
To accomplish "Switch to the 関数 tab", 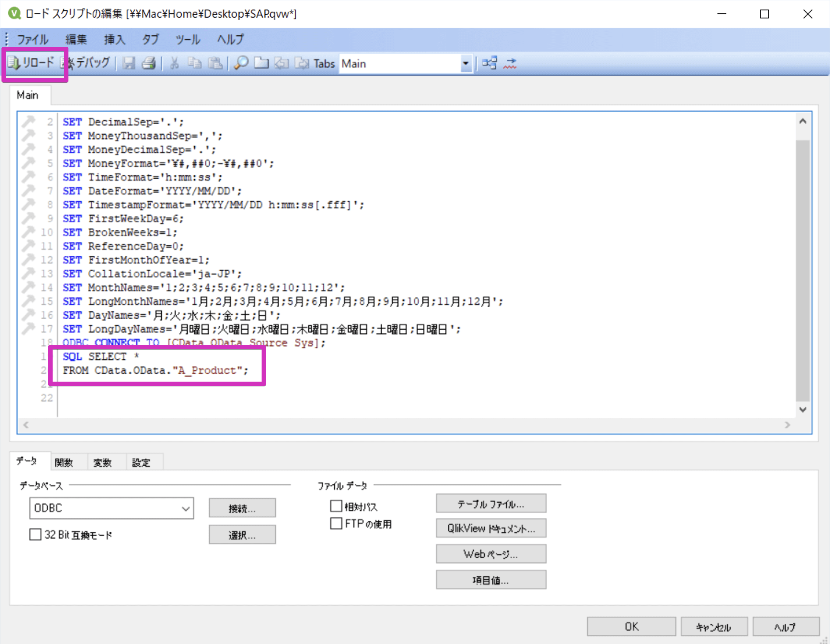I will (x=64, y=462).
